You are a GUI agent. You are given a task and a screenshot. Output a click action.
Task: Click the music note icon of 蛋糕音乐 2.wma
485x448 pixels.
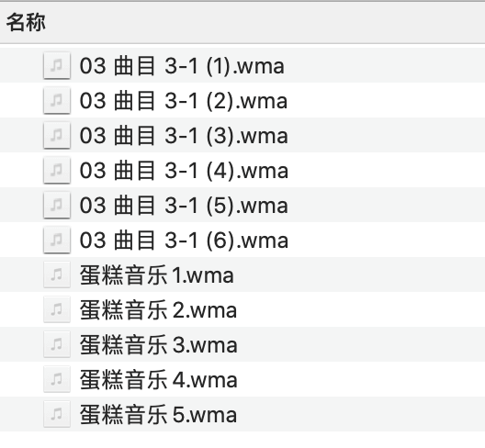pos(57,309)
